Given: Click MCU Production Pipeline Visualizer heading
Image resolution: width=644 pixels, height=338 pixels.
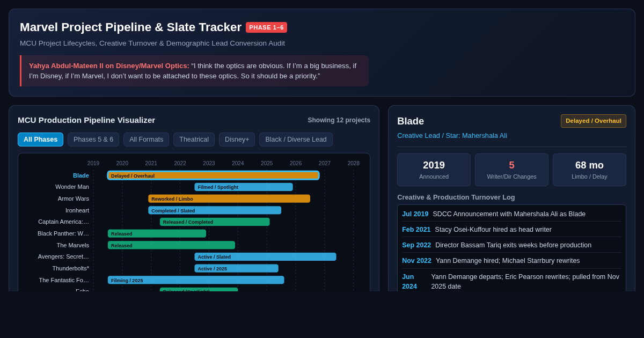Looking at the screenshot, I should coord(86,120).
